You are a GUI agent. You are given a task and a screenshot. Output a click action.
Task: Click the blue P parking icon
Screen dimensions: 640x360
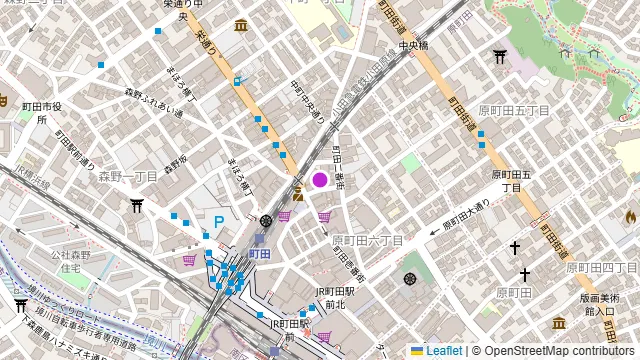(x=219, y=222)
